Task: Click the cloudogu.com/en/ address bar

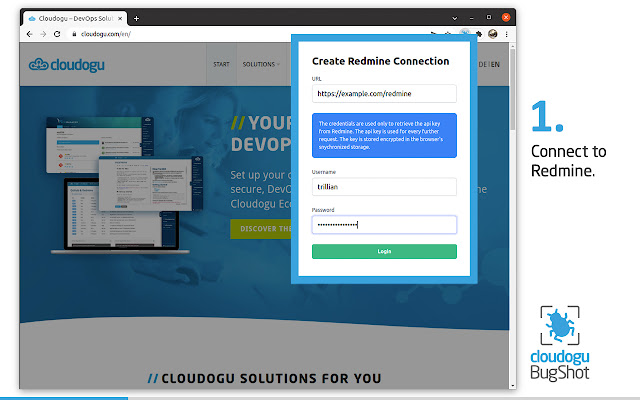Action: [x=106, y=34]
